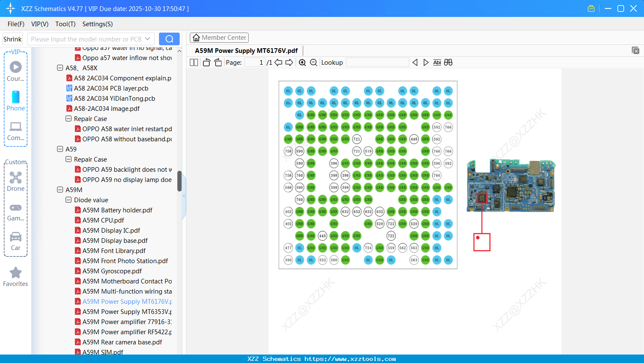Open the A58 2AC034 PCB layer.pcb file
644x363 pixels.
111,88
